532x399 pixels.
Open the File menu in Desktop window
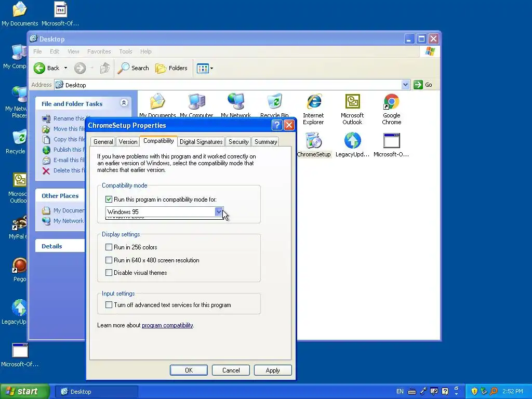tap(37, 51)
